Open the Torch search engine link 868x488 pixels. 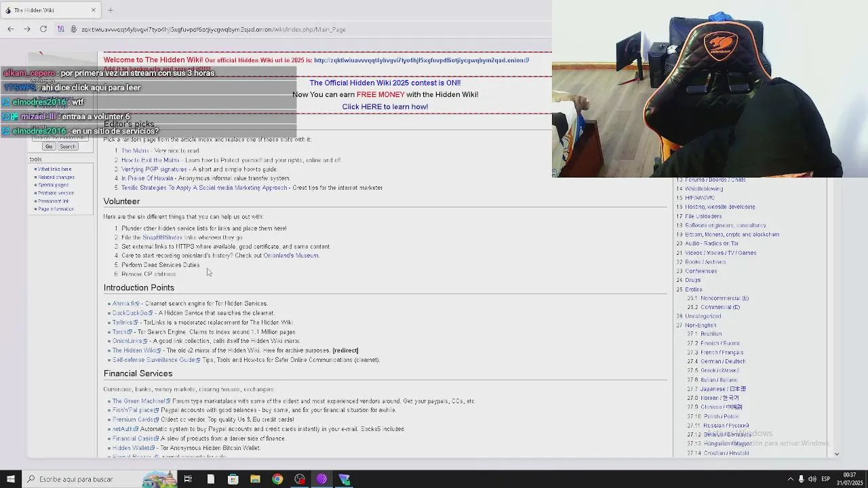click(x=122, y=332)
